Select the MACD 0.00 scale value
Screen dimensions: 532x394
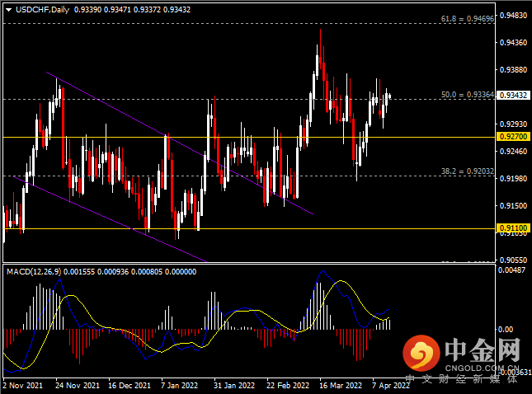[x=506, y=329]
